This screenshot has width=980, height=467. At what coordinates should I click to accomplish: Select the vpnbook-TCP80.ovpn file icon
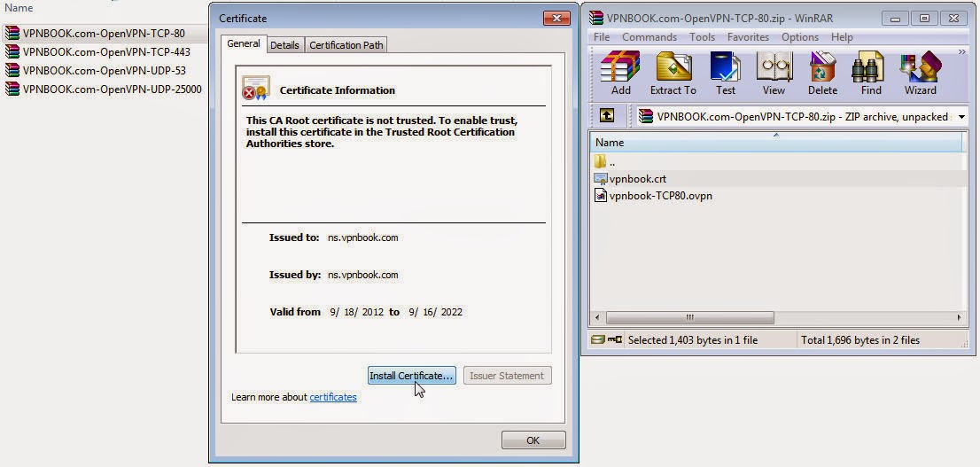click(x=600, y=196)
